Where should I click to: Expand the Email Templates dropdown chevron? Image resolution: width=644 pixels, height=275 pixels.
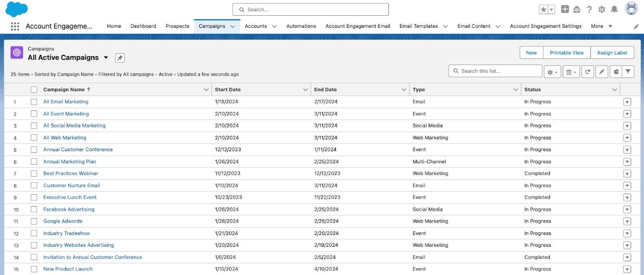tap(445, 27)
